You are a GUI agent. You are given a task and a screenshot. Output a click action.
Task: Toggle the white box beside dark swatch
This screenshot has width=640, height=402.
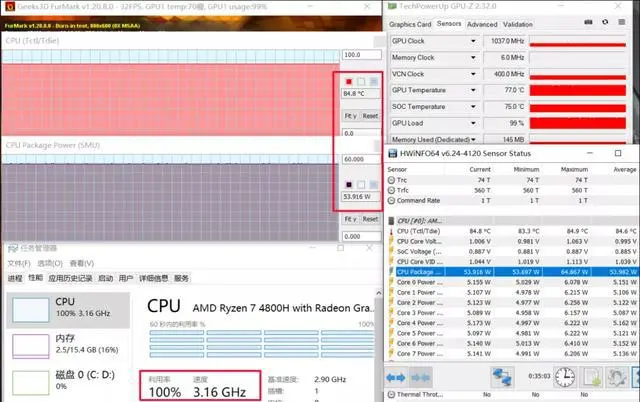pos(361,185)
